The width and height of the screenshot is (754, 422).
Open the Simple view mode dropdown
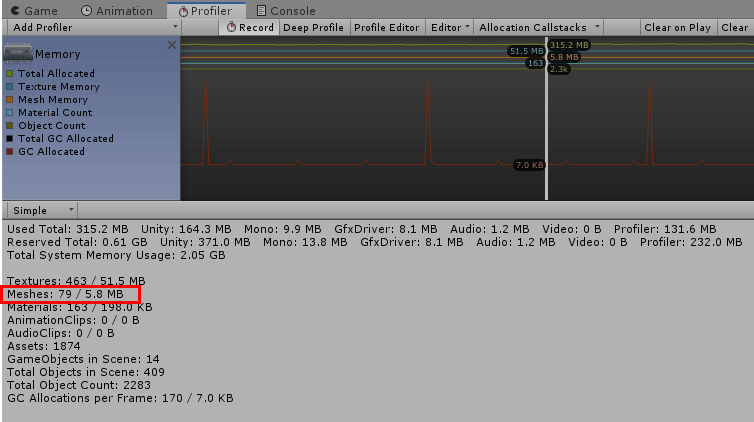click(x=42, y=211)
